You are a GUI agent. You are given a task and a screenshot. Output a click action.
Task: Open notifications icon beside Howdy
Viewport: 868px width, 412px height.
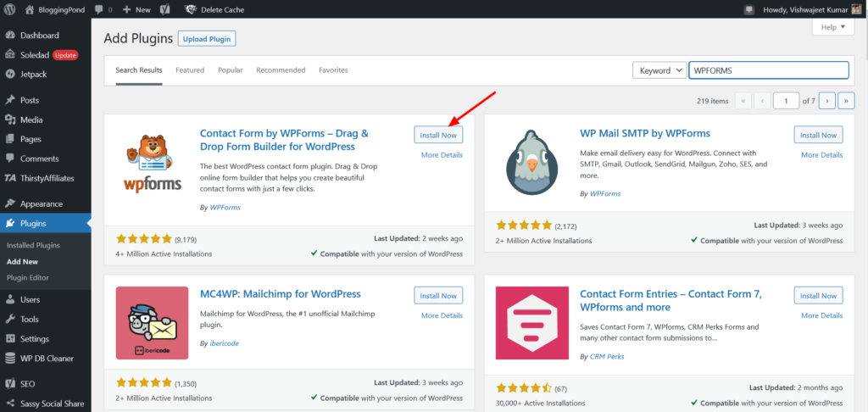click(749, 9)
